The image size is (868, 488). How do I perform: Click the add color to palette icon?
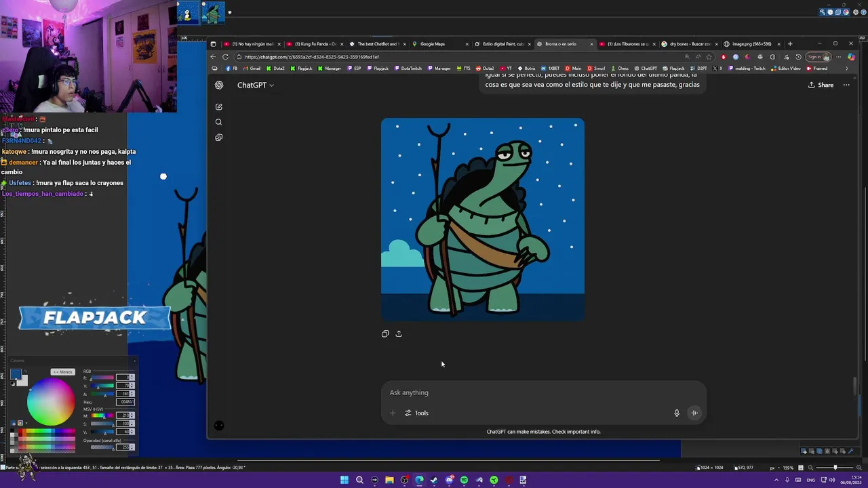[14, 423]
